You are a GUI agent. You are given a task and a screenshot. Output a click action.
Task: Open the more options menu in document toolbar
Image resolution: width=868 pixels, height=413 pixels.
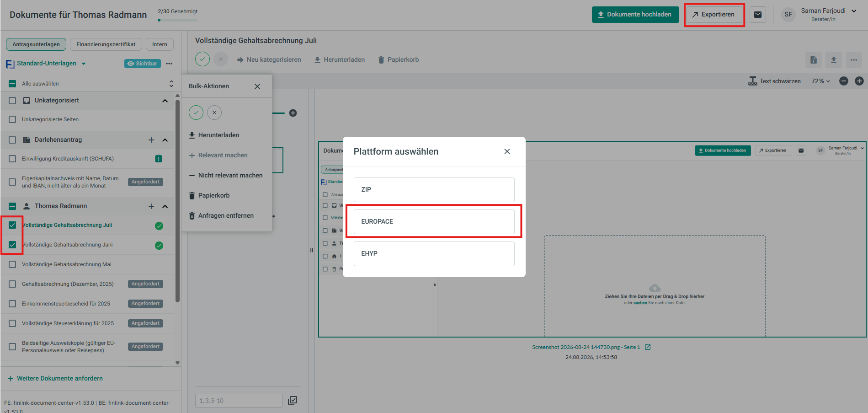854,60
